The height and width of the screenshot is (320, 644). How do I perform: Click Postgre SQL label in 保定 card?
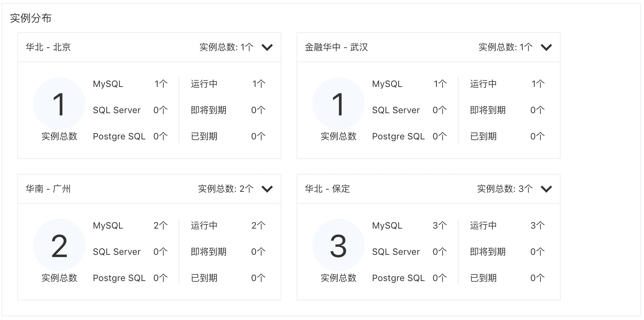(x=399, y=278)
